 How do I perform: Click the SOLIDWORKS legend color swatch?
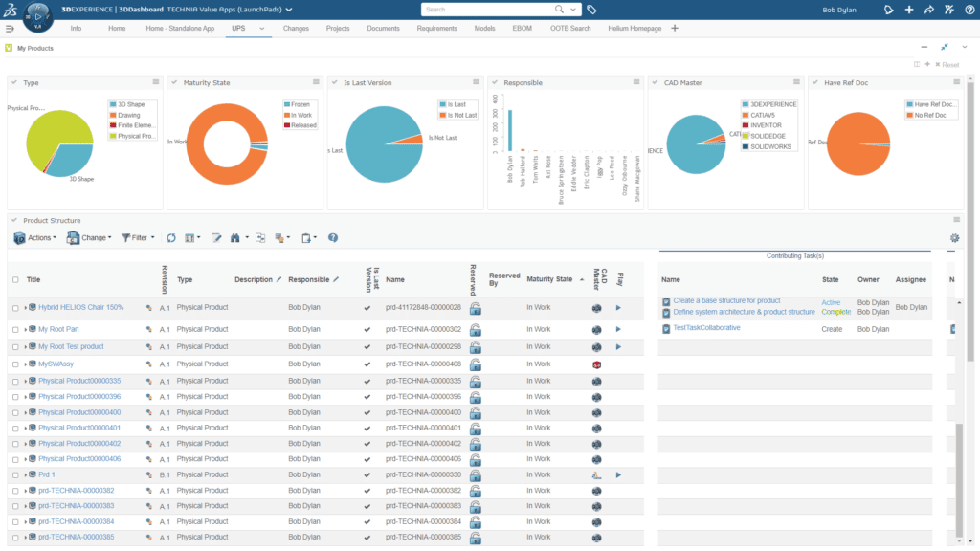(x=745, y=146)
